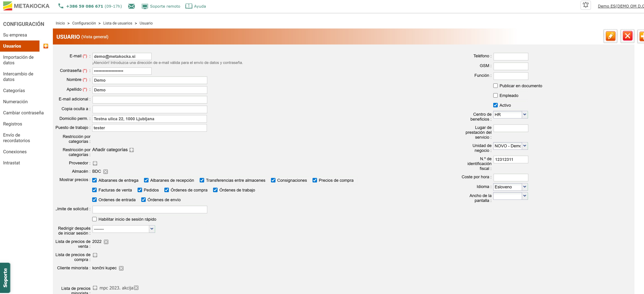
Task: Remove 2022 sales price list with X
Action: [x=106, y=242]
